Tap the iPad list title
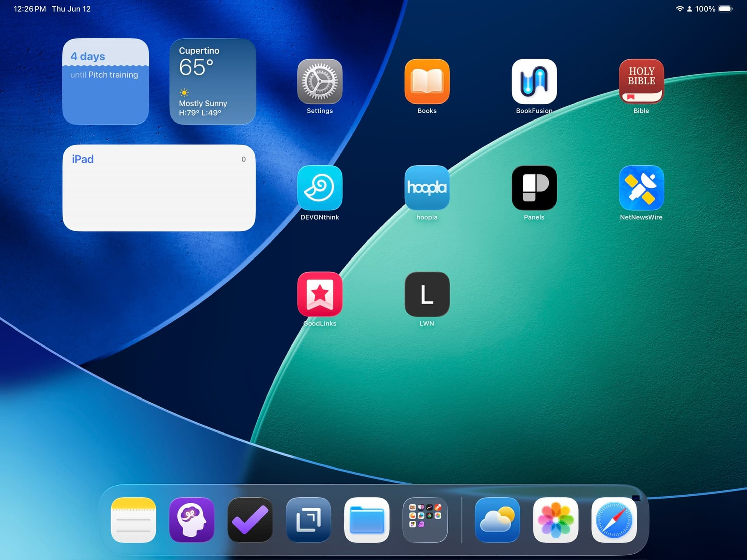Image resolution: width=747 pixels, height=560 pixels. [83, 159]
